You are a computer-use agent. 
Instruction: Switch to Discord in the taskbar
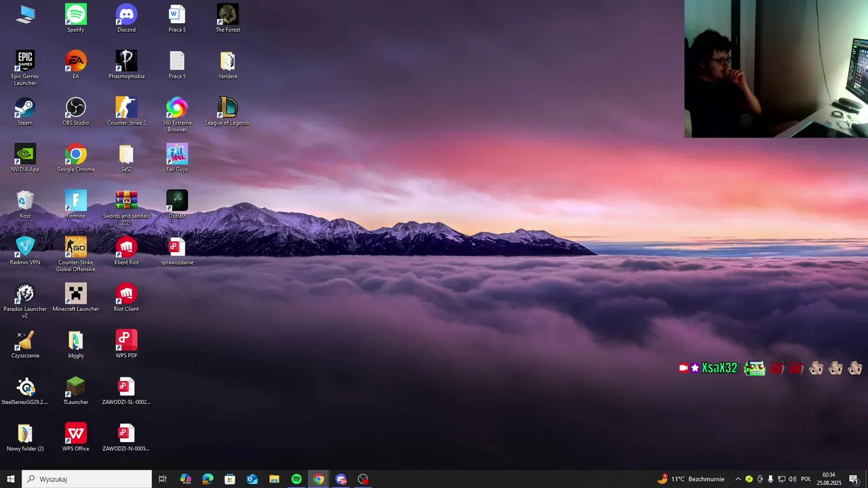pos(341,479)
